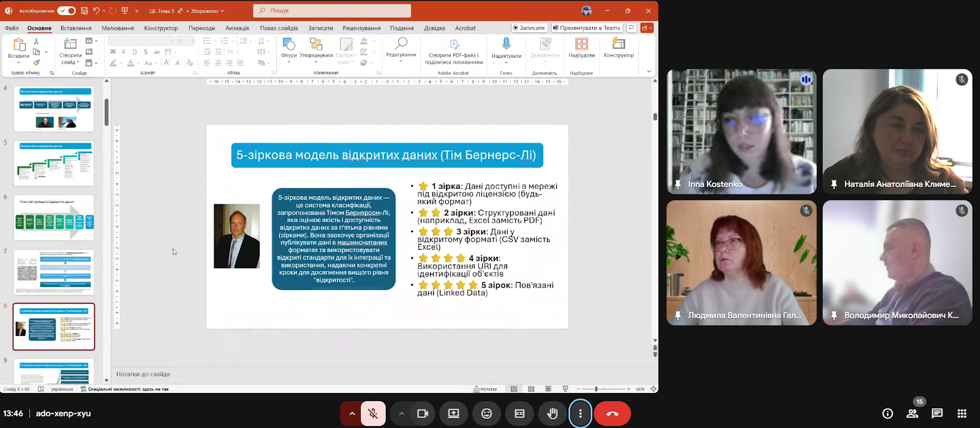Click the Записати record button

(529, 28)
